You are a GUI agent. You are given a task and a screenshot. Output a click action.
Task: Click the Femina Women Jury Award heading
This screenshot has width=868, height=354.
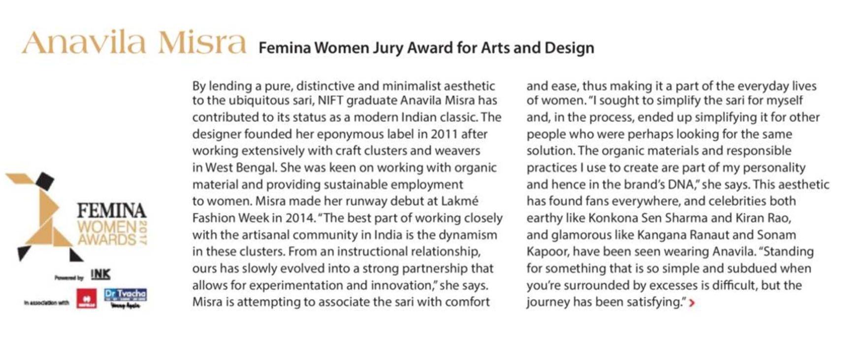(x=426, y=48)
